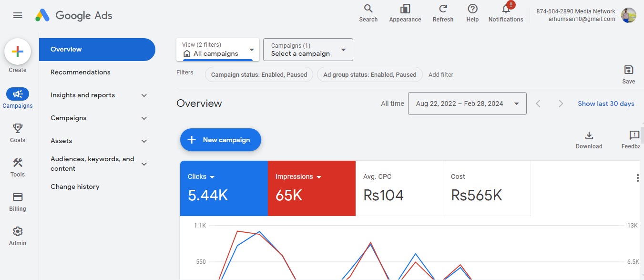This screenshot has height=280, width=644.
Task: Click the New campaign button
Action: [x=221, y=140]
